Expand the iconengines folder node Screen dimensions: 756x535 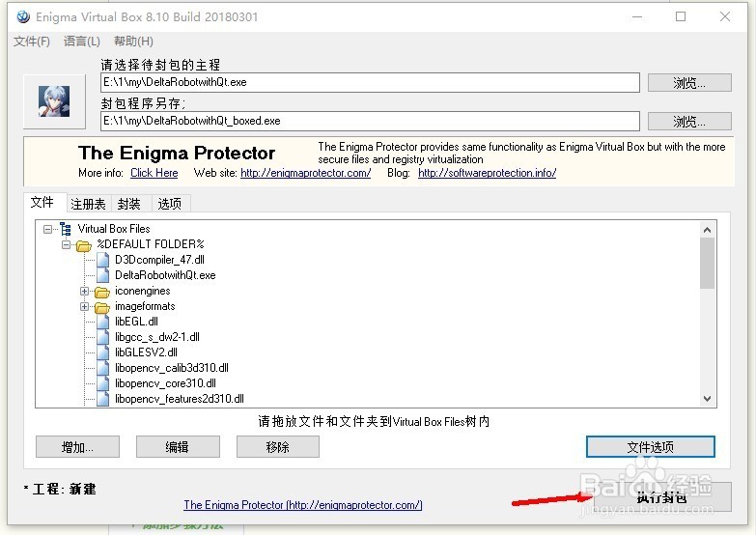pyautogui.click(x=84, y=291)
